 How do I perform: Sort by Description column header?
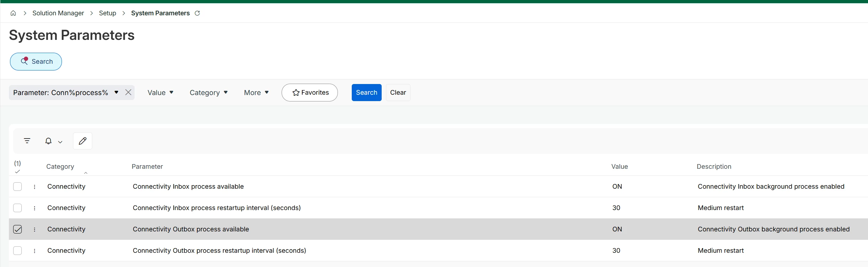click(x=714, y=167)
